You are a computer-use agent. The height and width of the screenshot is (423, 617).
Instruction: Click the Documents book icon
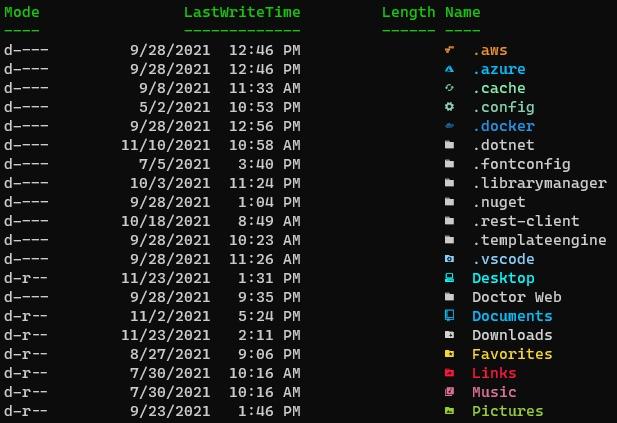click(x=449, y=316)
